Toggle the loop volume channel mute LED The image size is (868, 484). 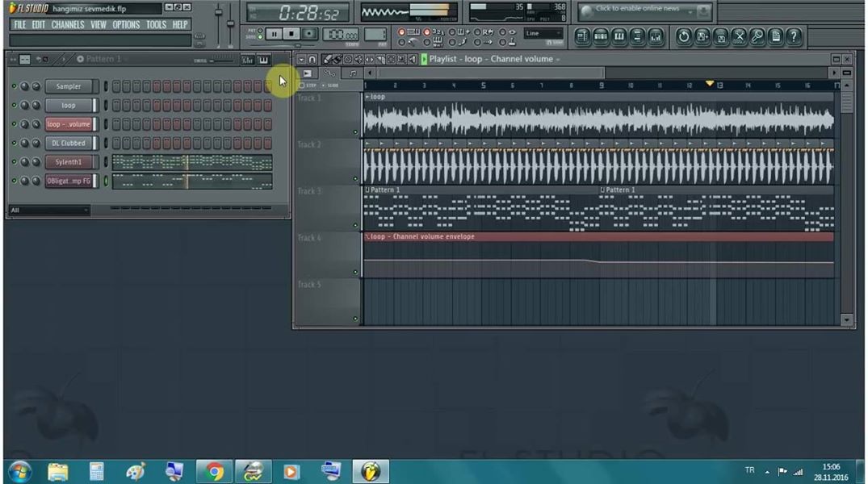14,124
